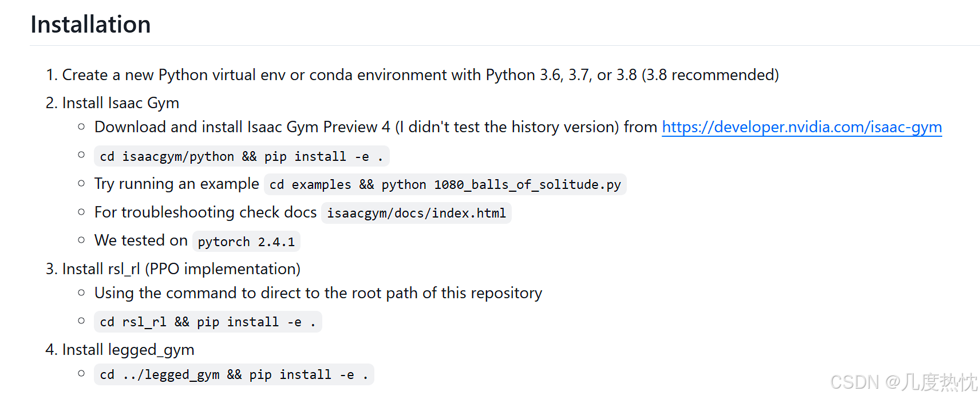The height and width of the screenshot is (399, 980).
Task: Click the pytorch 2.4.1 code label
Action: (x=246, y=242)
